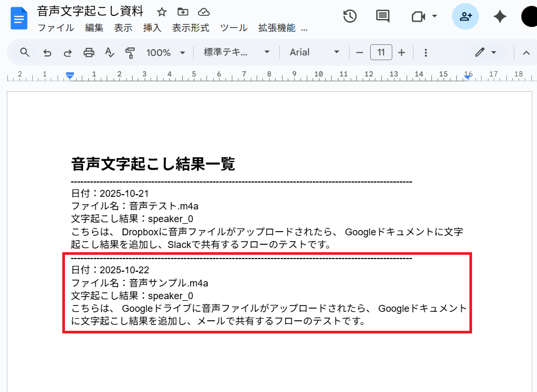
Task: Undo the last action
Action: coord(47,52)
